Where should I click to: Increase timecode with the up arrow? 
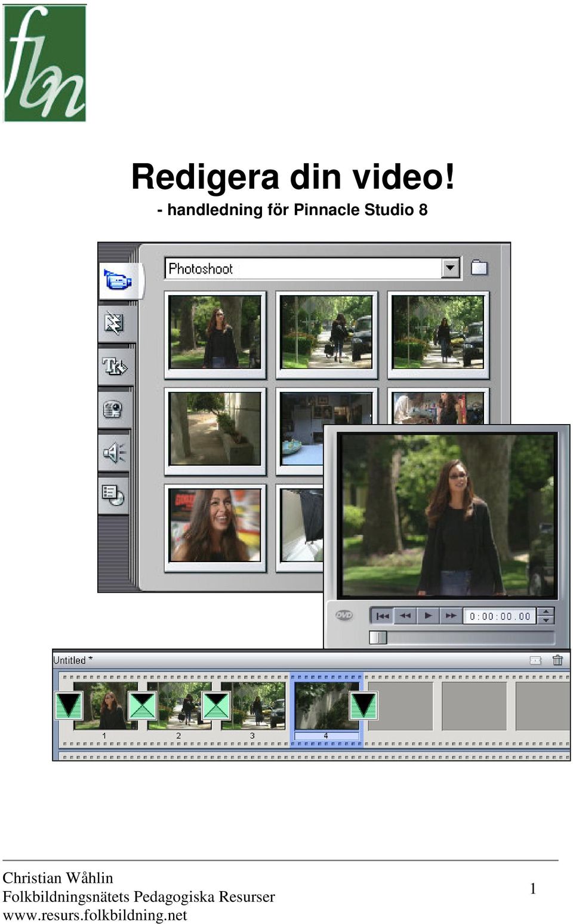(546, 612)
